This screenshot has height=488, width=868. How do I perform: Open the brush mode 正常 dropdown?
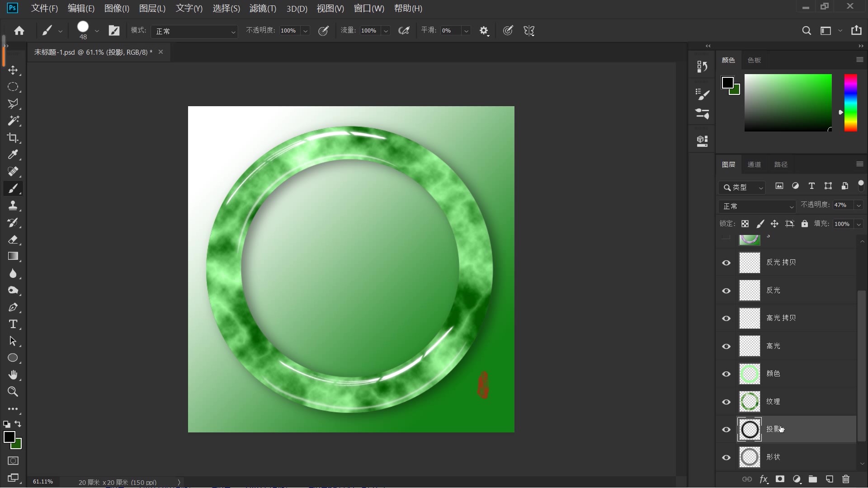pos(194,31)
